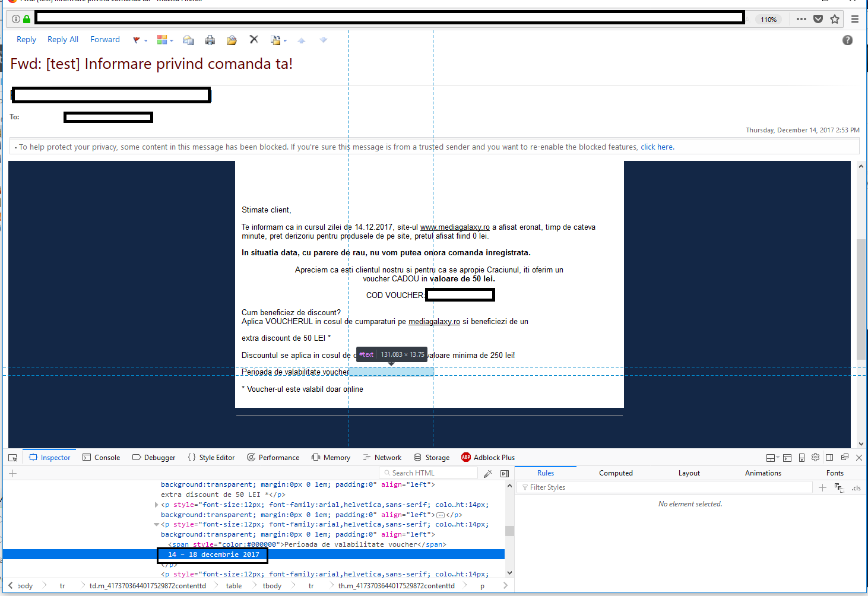Open devtools settings gear icon

(815, 458)
